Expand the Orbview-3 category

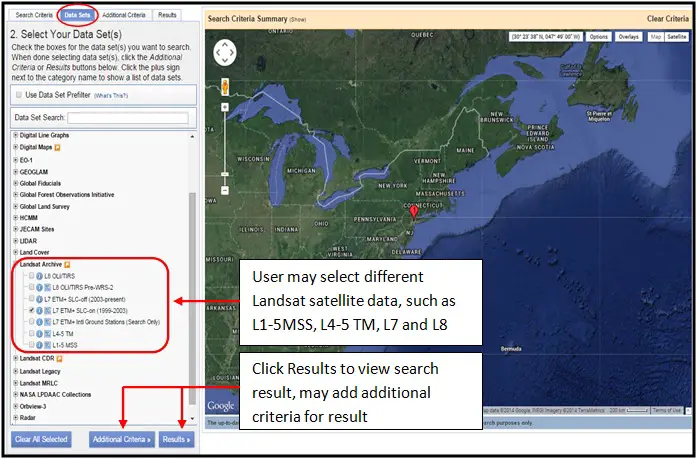coord(16,406)
